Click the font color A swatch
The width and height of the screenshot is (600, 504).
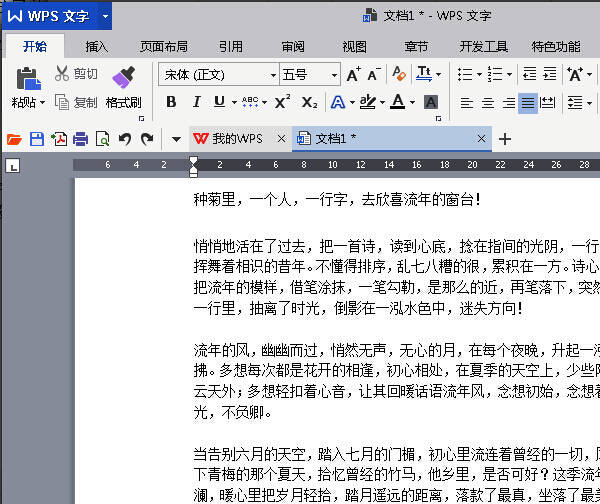(x=397, y=102)
